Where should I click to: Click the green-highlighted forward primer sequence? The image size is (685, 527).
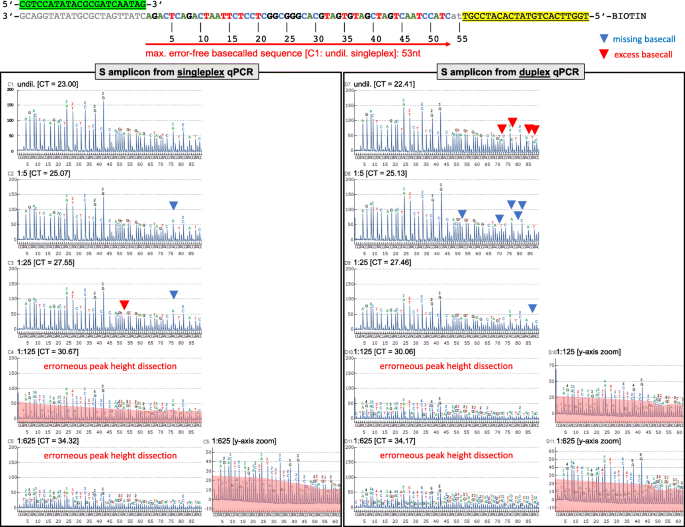83,4
